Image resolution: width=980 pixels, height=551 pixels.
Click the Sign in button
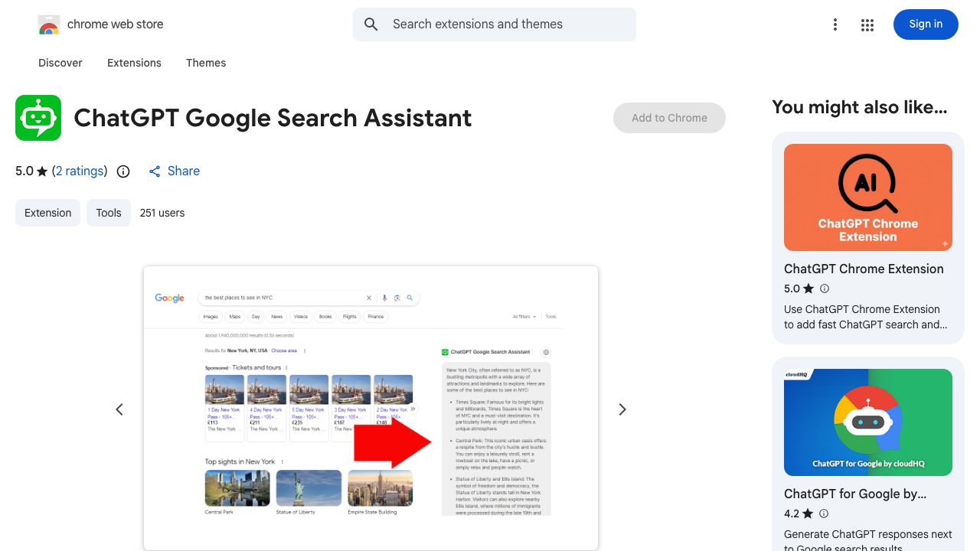(926, 24)
